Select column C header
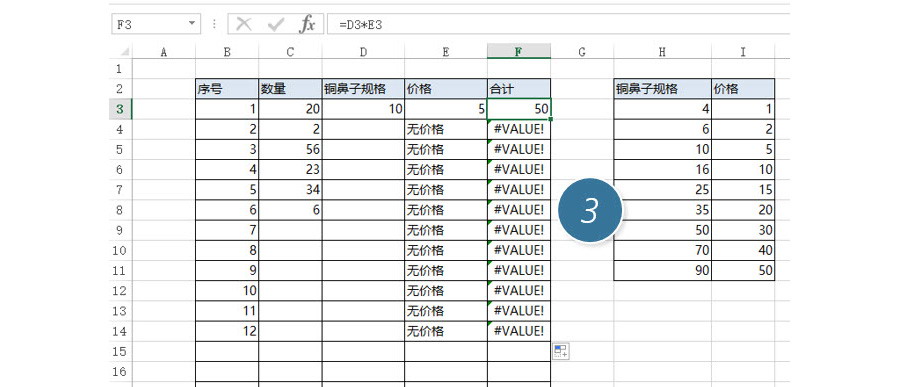 [290, 52]
